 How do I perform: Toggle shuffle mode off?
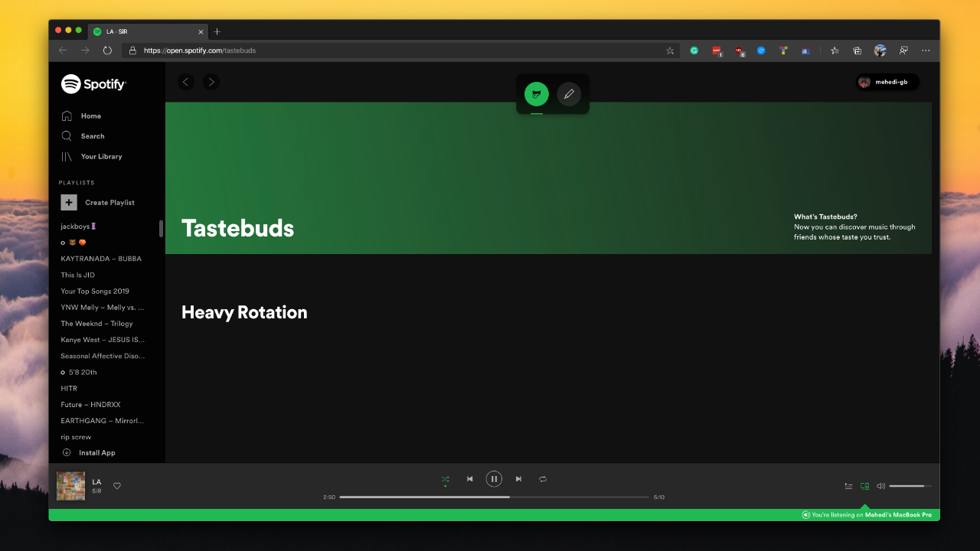pos(446,479)
